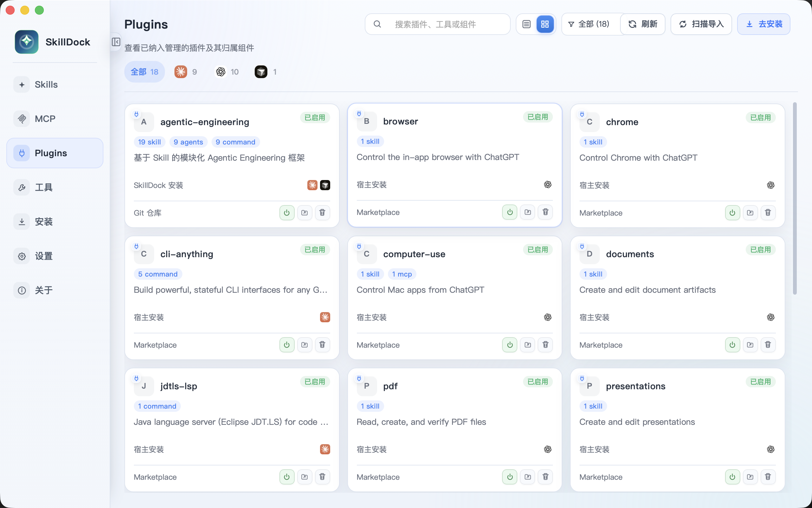Select the Plugins sidebar item
The height and width of the screenshot is (508, 812).
pos(55,153)
